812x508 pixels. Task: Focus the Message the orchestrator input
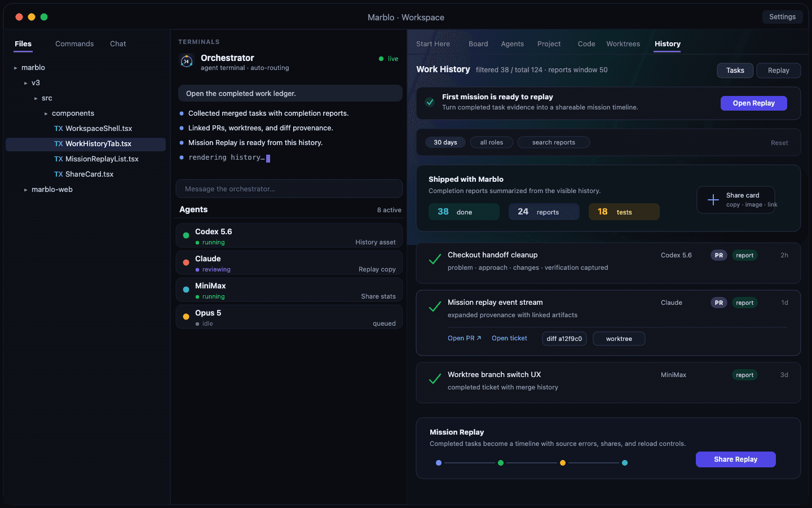click(x=289, y=189)
